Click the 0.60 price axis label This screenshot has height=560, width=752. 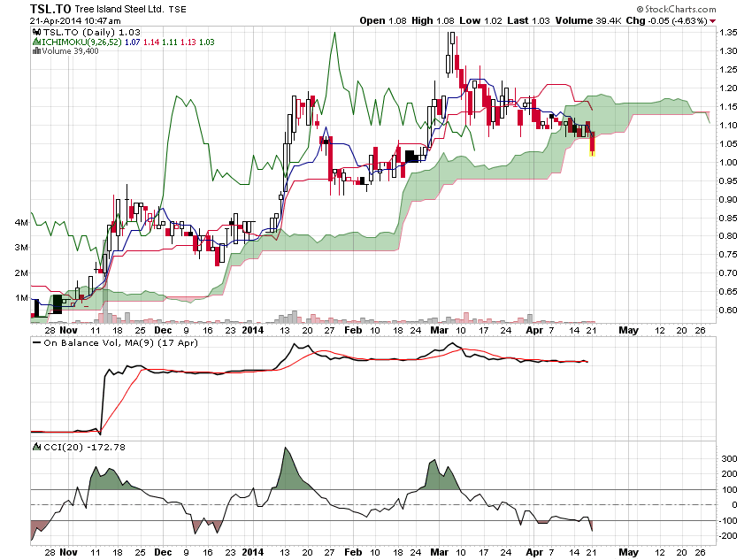click(728, 311)
